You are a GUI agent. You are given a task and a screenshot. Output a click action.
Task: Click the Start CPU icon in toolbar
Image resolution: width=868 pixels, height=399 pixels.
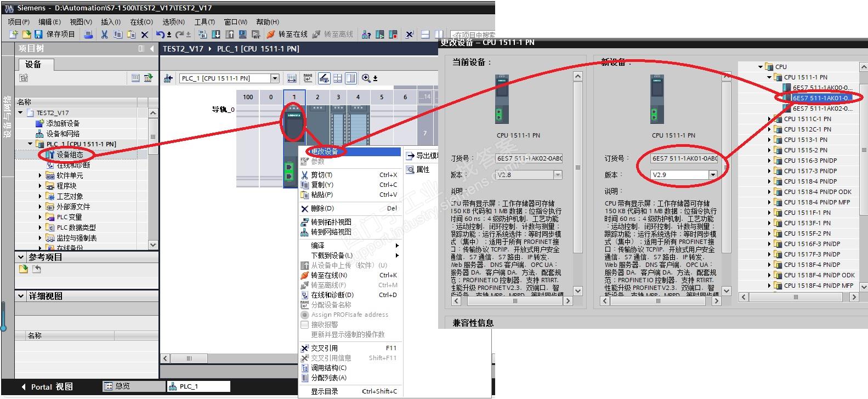pos(380,35)
